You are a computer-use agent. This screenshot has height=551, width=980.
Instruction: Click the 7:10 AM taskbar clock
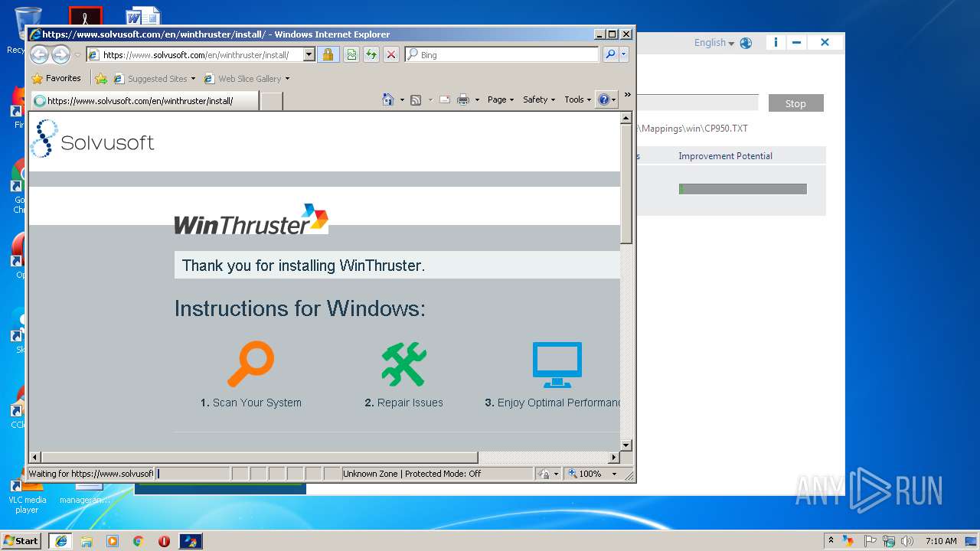pyautogui.click(x=940, y=541)
